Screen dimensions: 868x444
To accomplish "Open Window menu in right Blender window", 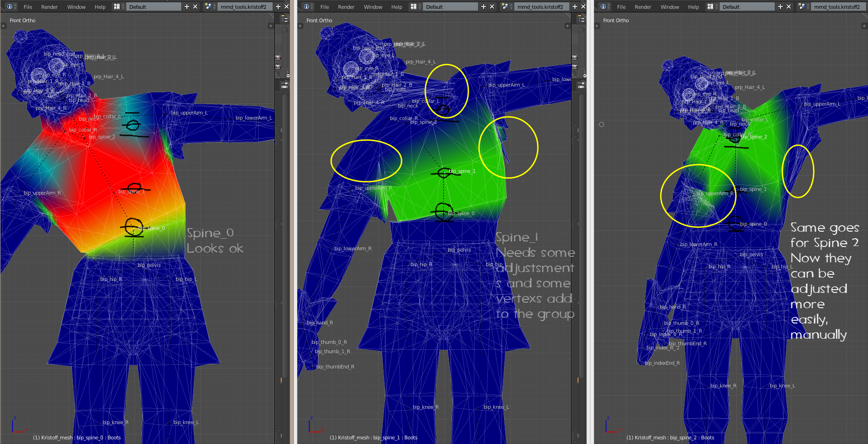I will [670, 7].
